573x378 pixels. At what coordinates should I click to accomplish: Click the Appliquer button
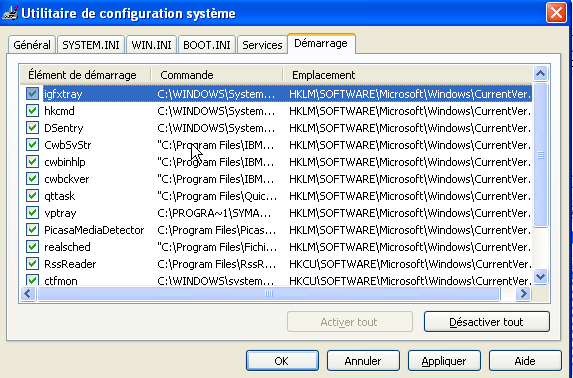click(444, 361)
